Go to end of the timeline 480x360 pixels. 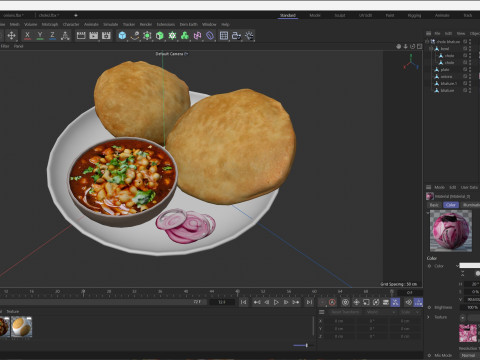[x=309, y=302]
